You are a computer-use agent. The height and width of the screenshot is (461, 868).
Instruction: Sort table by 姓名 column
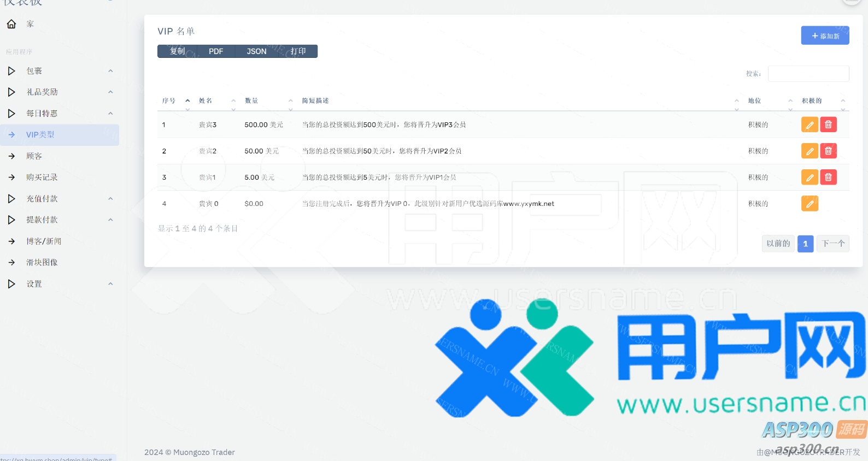click(217, 101)
